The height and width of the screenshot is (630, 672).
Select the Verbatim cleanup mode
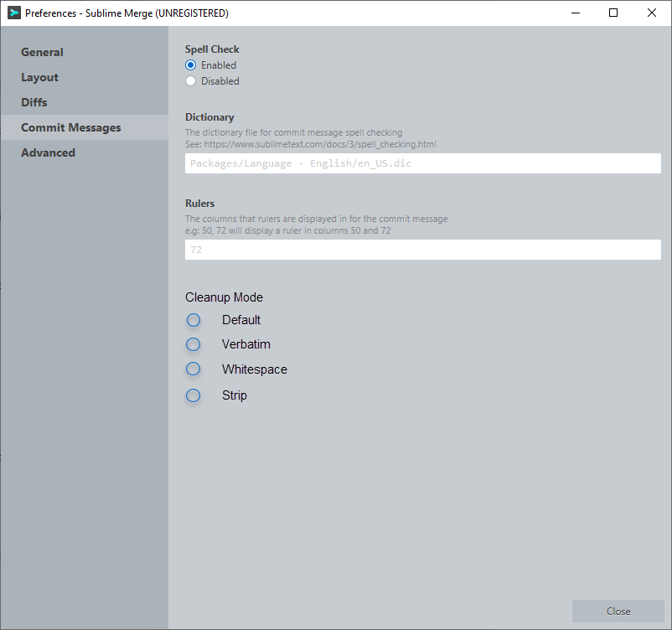[194, 343]
